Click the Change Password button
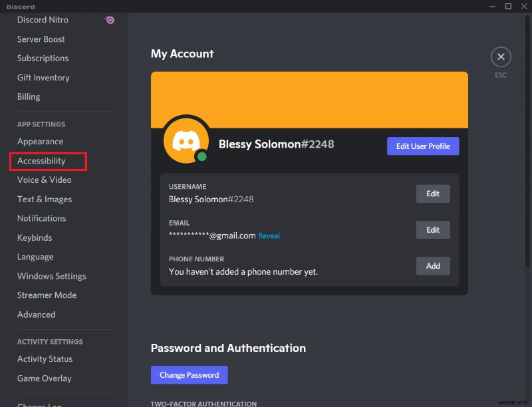This screenshot has height=407, width=532. pos(190,375)
